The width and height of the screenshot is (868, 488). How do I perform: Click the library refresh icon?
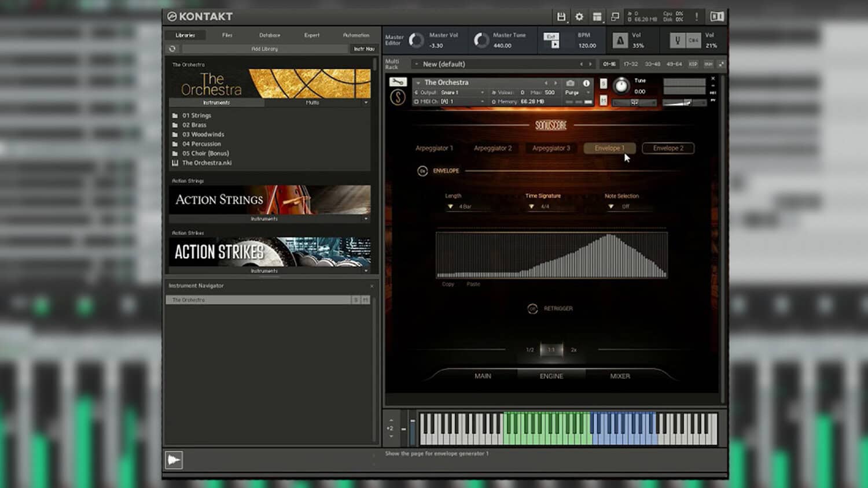(x=172, y=49)
